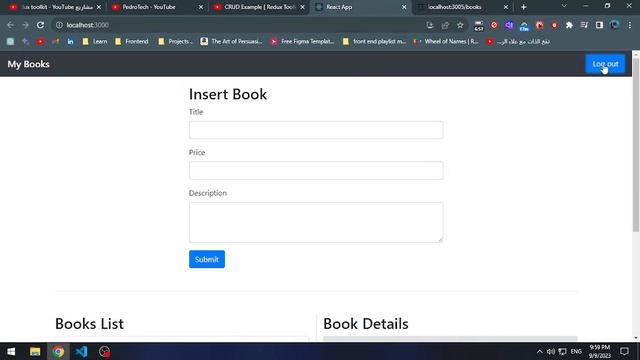Open the Chrome profile avatar
Screen dimensions: 640x360
click(x=614, y=25)
